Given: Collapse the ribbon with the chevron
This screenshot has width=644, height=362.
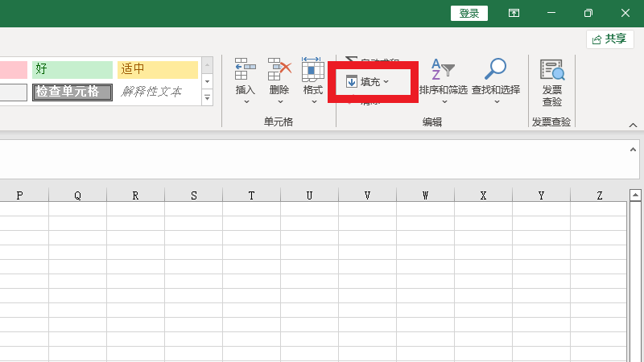Looking at the screenshot, I should click(633, 125).
